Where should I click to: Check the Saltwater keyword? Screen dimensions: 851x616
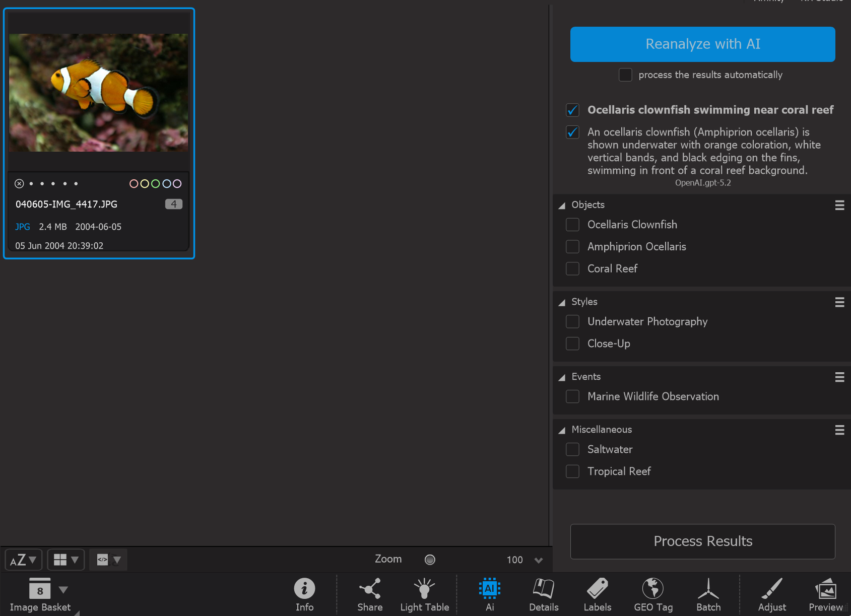point(572,449)
